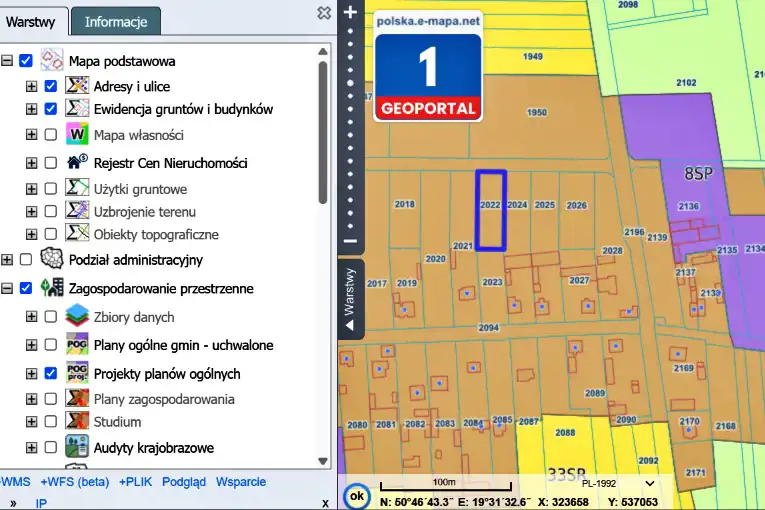Expand the Audyty krajobrazowe node

click(31, 448)
